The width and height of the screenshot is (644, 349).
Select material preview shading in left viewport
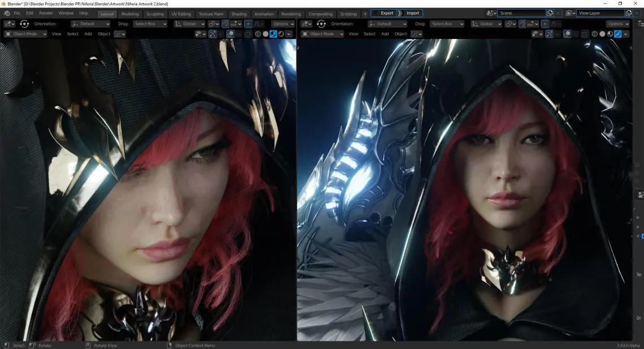[x=273, y=34]
